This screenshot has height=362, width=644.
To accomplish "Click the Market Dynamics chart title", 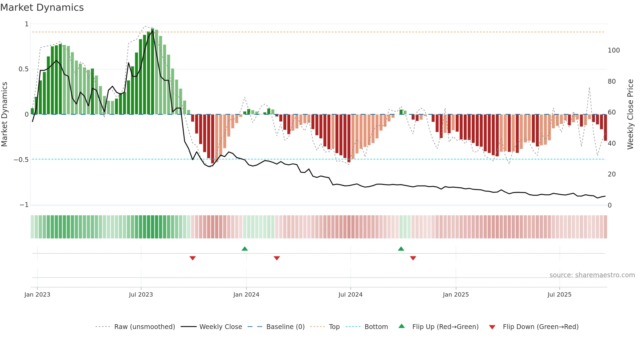I will point(42,8).
